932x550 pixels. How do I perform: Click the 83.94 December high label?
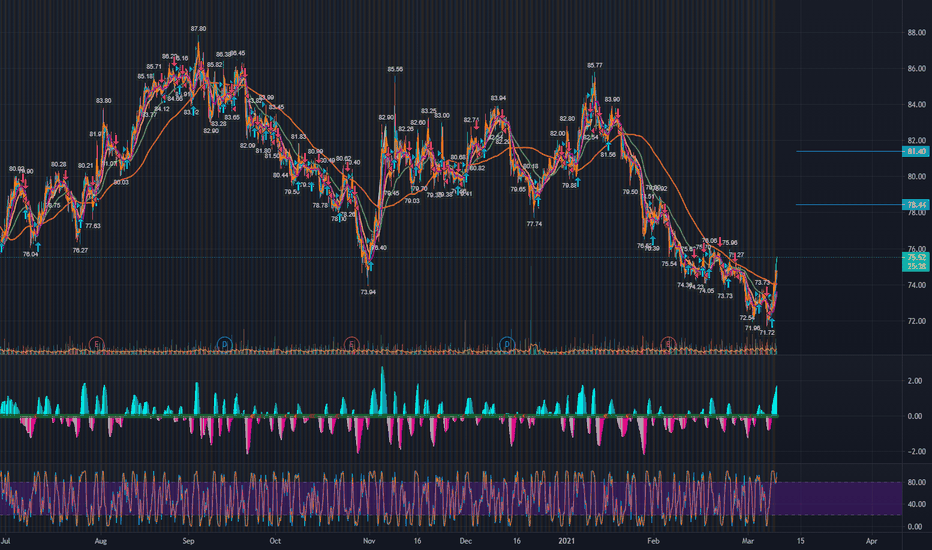pos(498,98)
